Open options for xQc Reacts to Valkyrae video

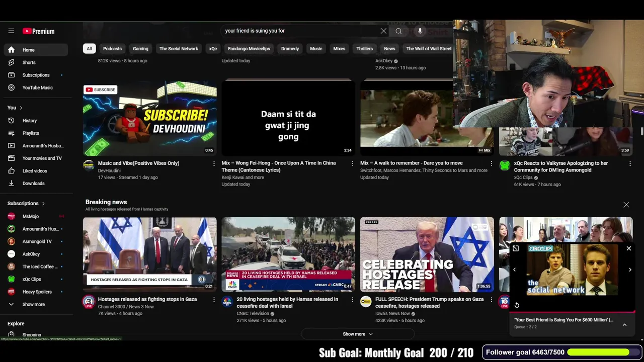(x=629, y=163)
